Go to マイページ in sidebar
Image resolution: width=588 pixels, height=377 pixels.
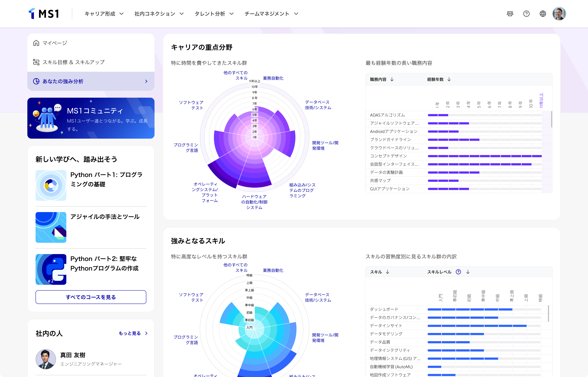[91, 43]
